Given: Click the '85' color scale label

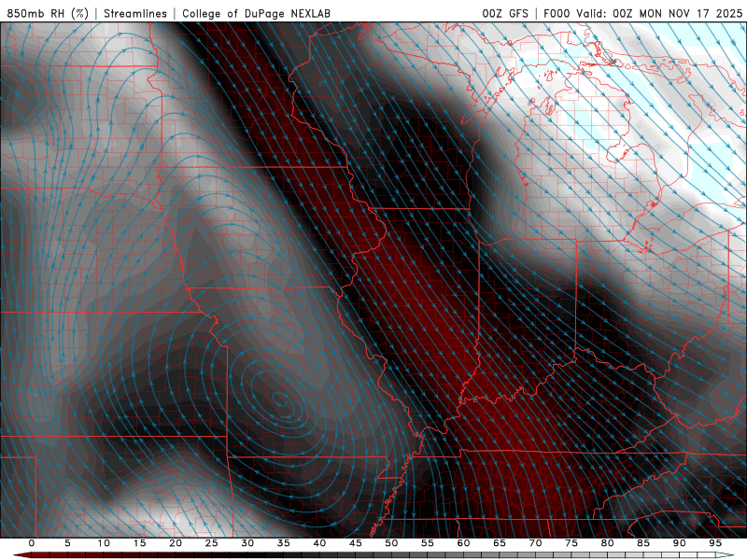Looking at the screenshot, I should coord(643,543).
